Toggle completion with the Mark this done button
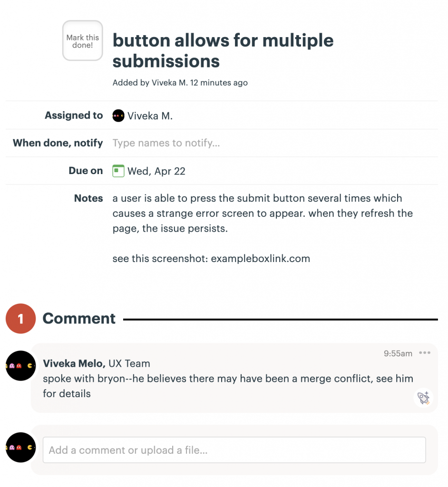 (x=82, y=40)
